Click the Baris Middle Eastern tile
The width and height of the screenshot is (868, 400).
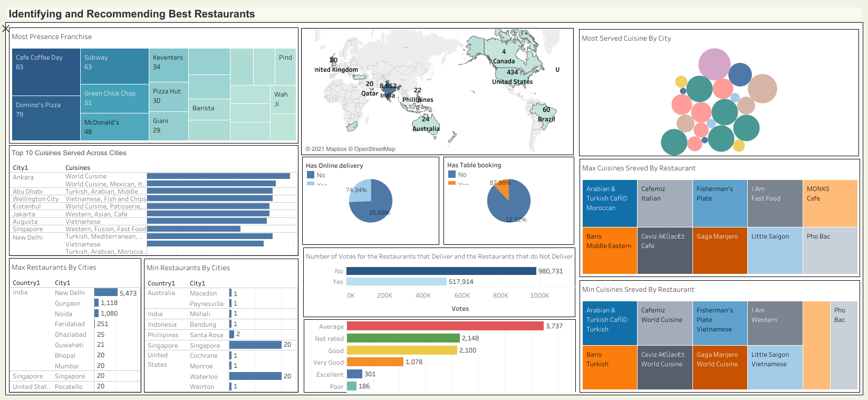[610, 251]
